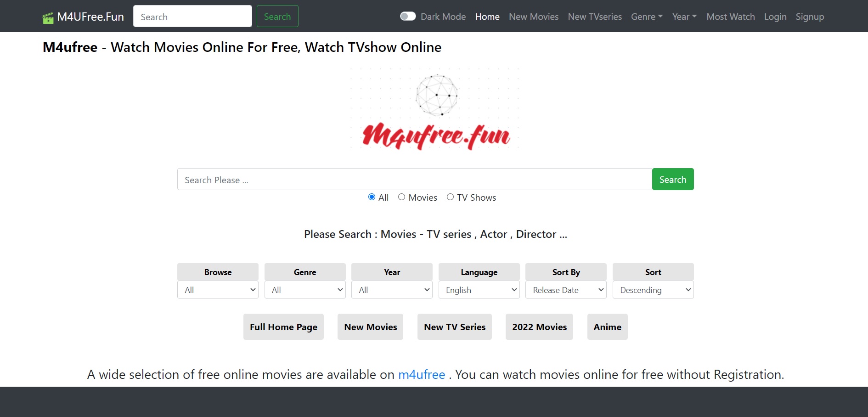Viewport: 868px width, 417px height.
Task: Click the navbar Search button
Action: [x=277, y=16]
